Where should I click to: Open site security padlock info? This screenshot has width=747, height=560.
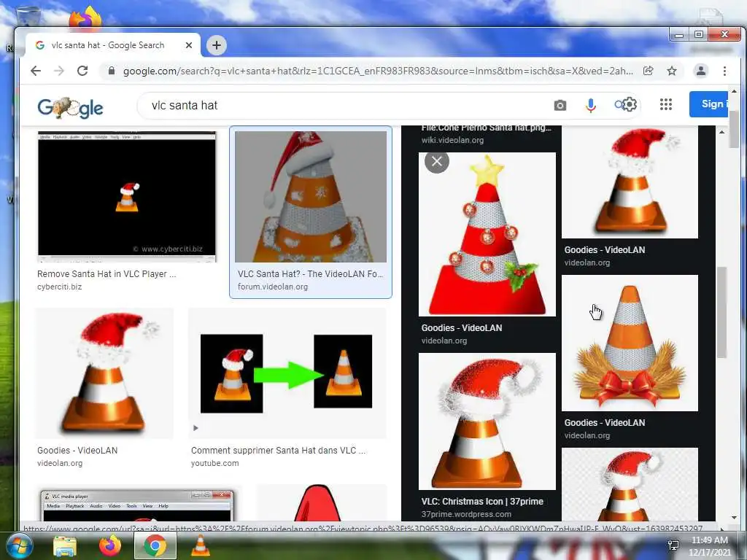[x=112, y=71]
